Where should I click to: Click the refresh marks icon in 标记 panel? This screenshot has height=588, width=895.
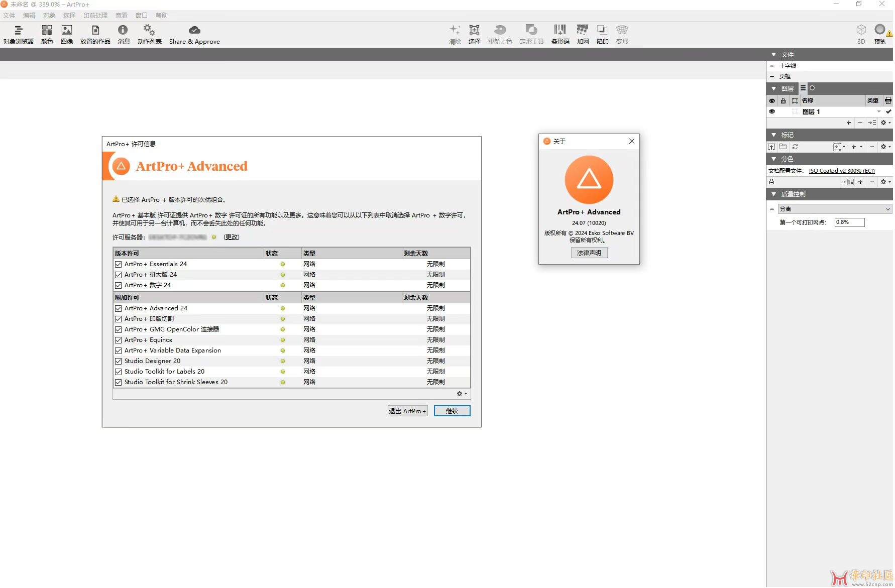[x=795, y=147]
